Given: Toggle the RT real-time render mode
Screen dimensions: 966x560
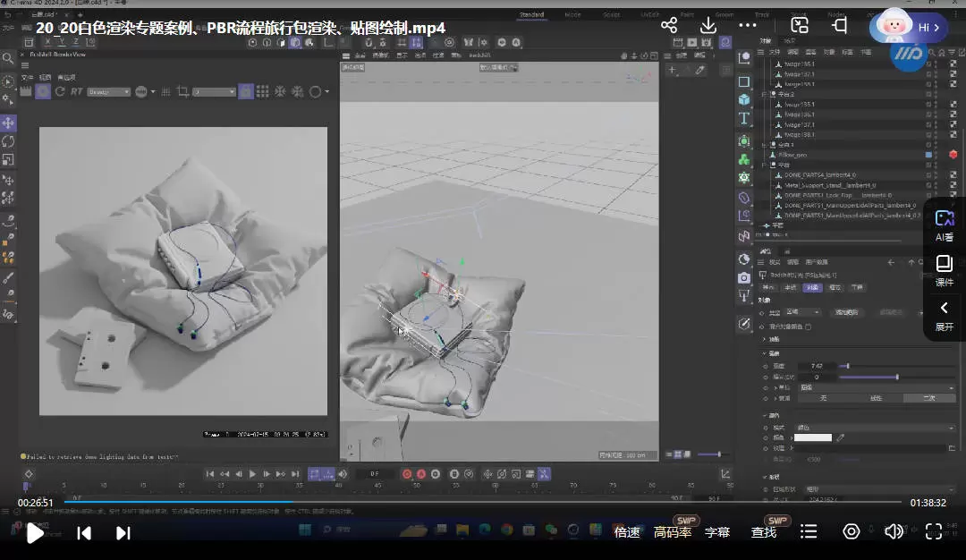Looking at the screenshot, I should (76, 92).
